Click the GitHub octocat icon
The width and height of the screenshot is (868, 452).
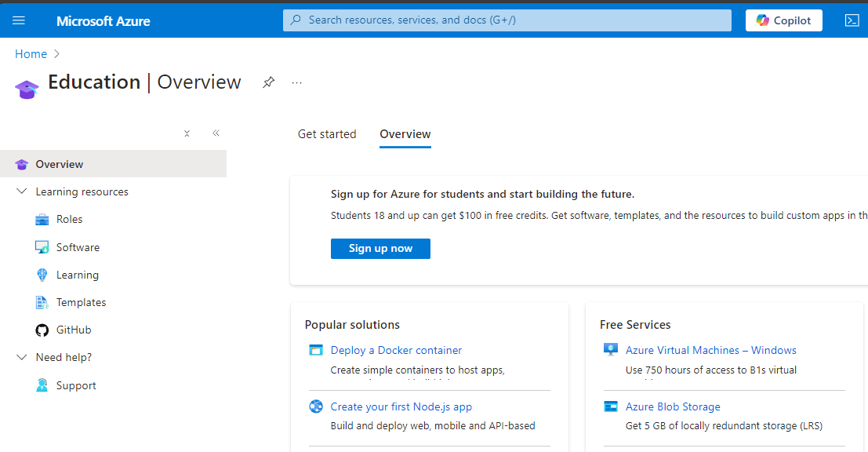point(42,330)
